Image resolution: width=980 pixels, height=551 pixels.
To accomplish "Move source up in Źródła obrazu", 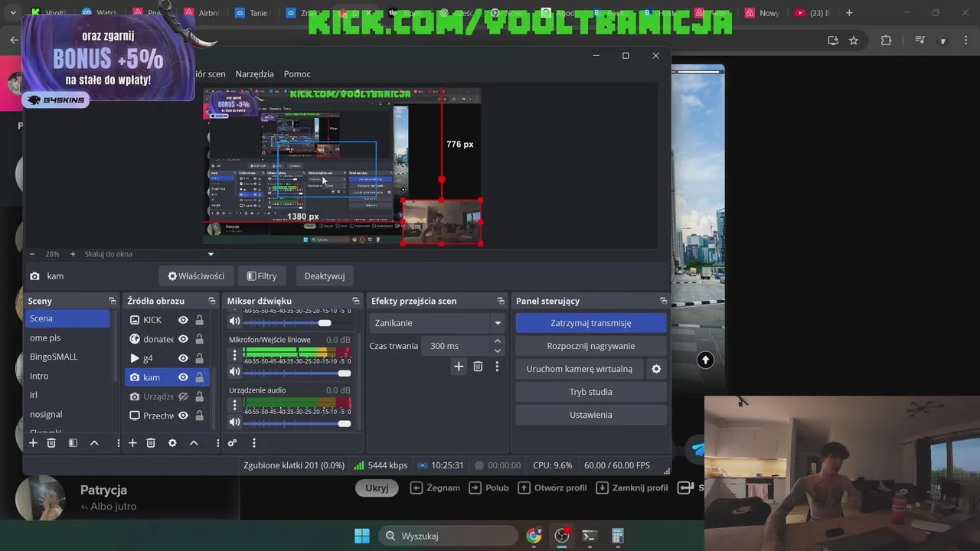I will pos(194,443).
